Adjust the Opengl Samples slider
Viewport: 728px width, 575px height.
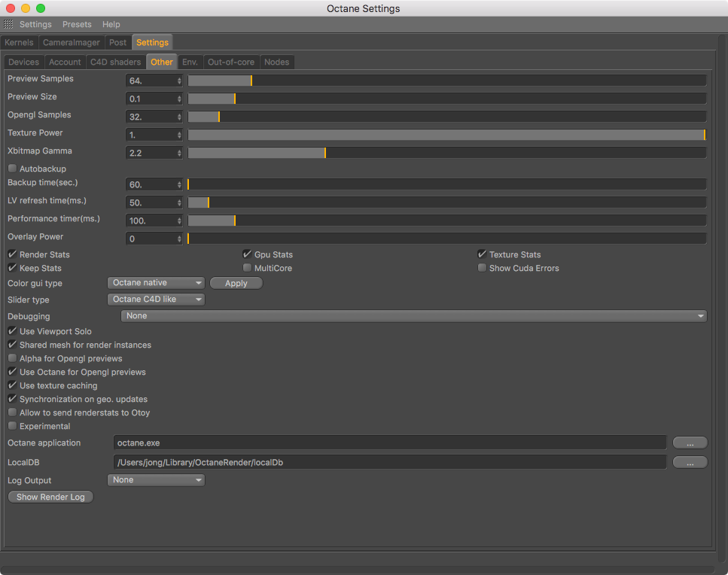[x=446, y=117]
